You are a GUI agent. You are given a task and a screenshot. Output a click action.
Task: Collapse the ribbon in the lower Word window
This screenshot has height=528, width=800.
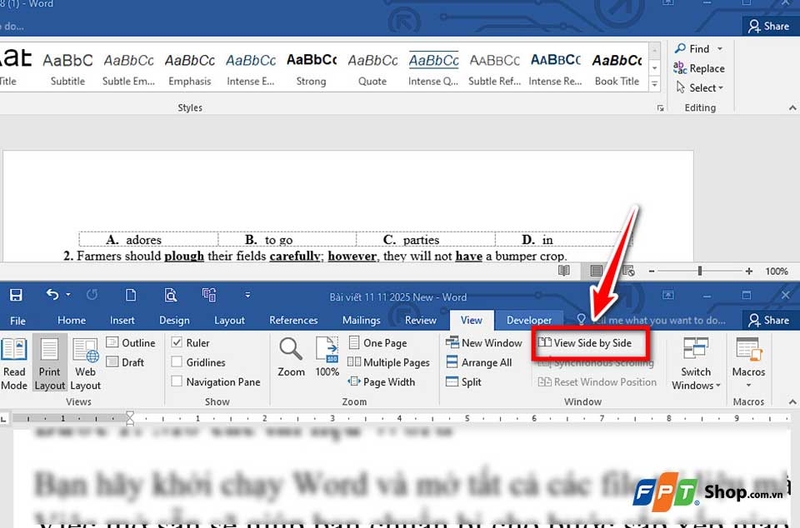pos(792,401)
